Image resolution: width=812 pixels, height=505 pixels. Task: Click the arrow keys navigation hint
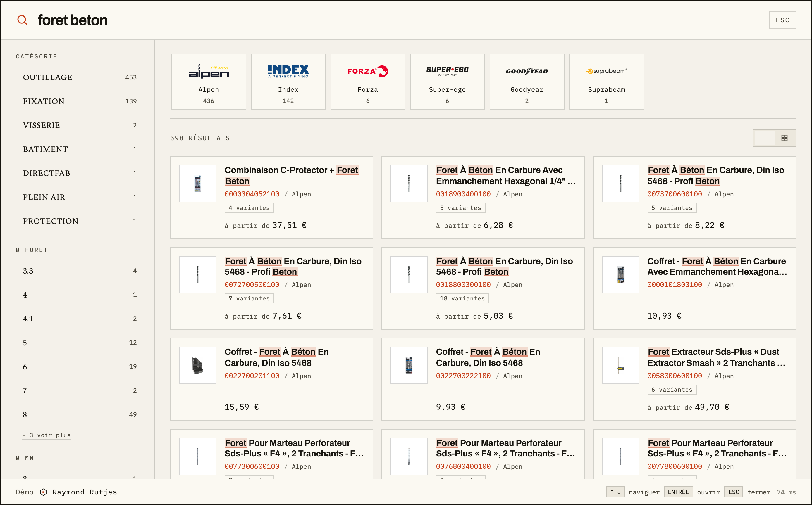(615, 492)
